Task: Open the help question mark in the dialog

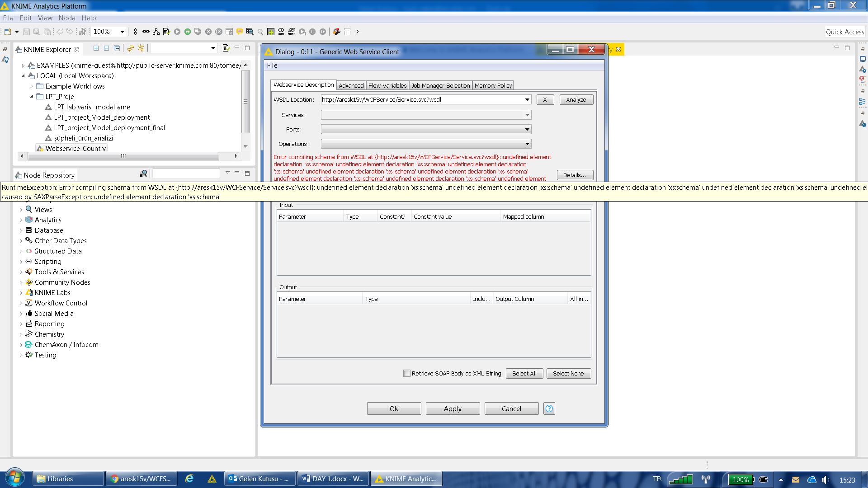Action: [549, 408]
